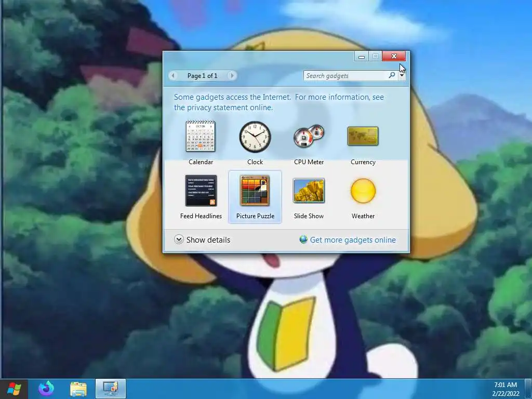
Task: Launch the browser from taskbar
Action: 46,389
